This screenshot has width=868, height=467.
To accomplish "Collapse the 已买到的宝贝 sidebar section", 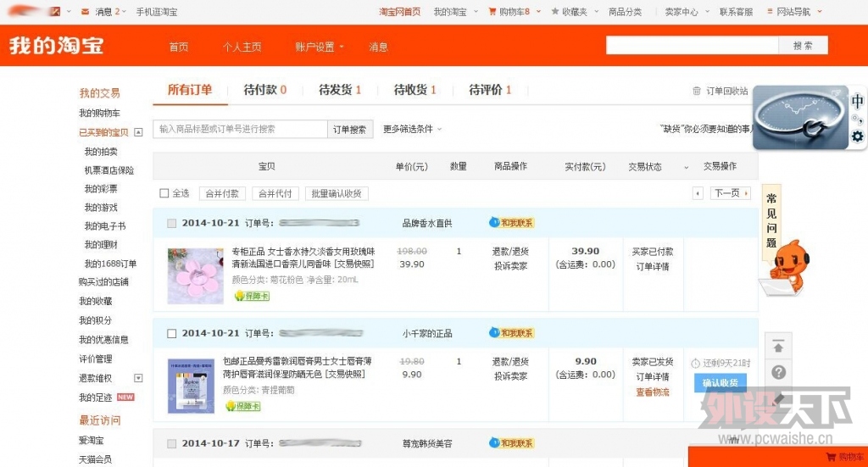I will pos(138,132).
